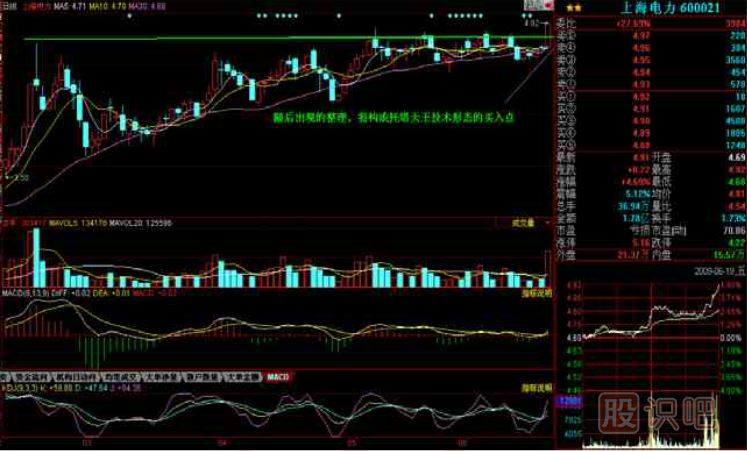The image size is (747, 451).
Task: Click the yellow stars rating icon
Action: 570,6
